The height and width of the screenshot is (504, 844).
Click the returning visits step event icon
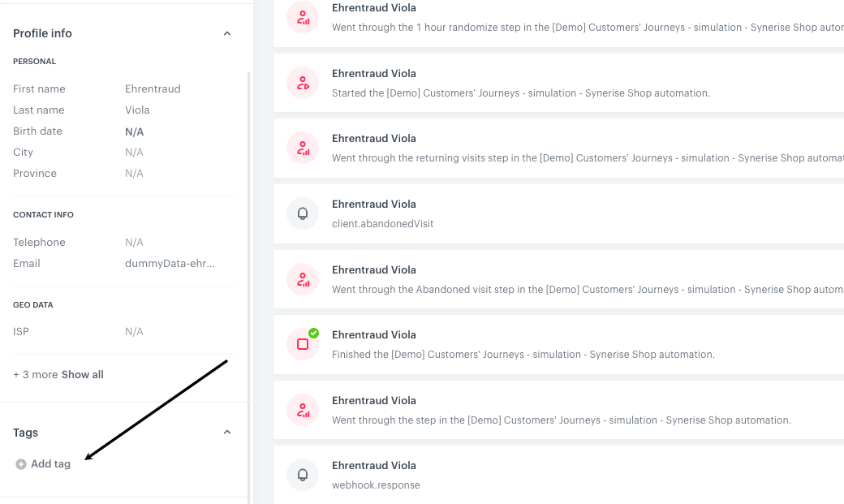click(x=303, y=148)
